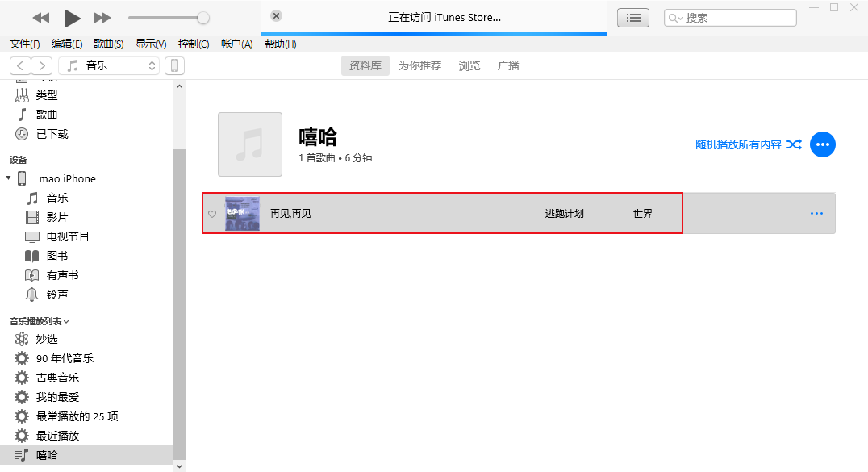Click the playlist heading 嘻哈
The height and width of the screenshot is (472, 868).
pos(318,137)
